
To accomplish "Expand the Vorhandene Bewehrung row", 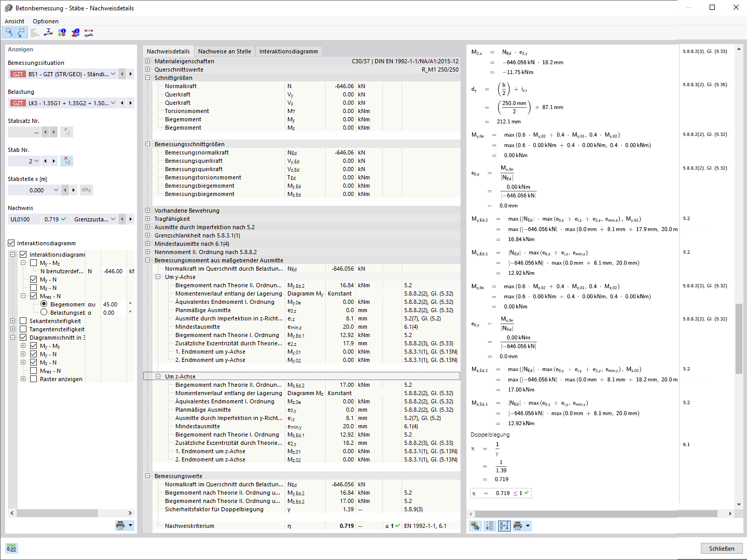I will coord(147,211).
